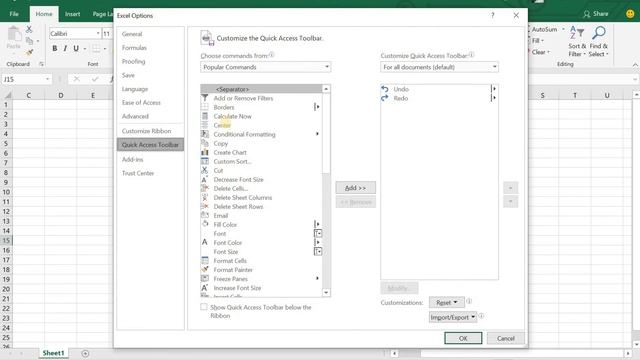Click the Delete Sheet Columns icon
The image size is (640, 360).
(205, 197)
